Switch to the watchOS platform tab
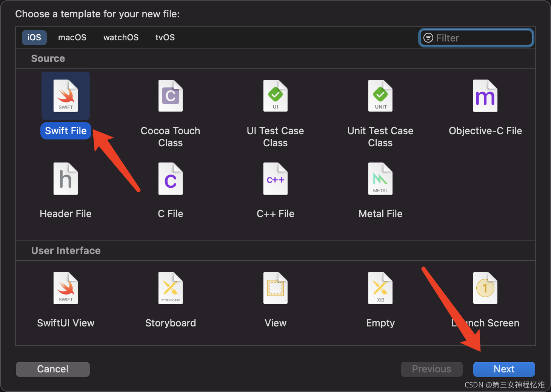This screenshot has height=392, width=551. 121,38
